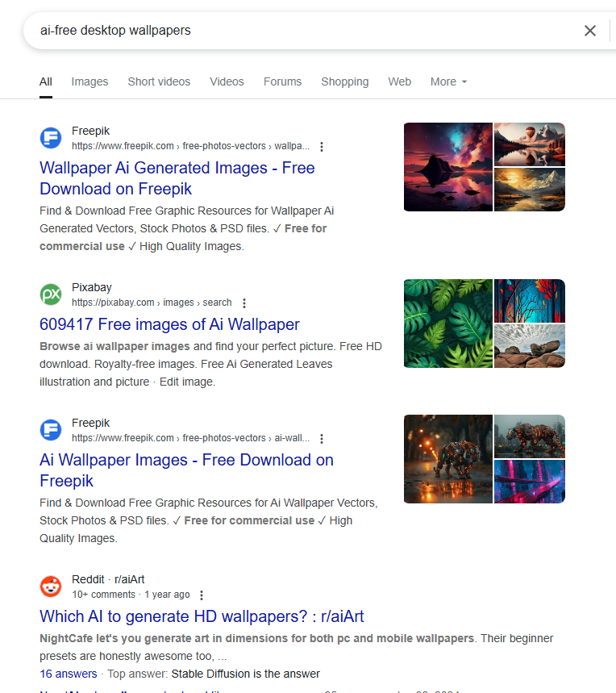Click the Reddit · r/aiArt source label
Image resolution: width=616 pixels, height=693 pixels.
pyautogui.click(x=108, y=579)
